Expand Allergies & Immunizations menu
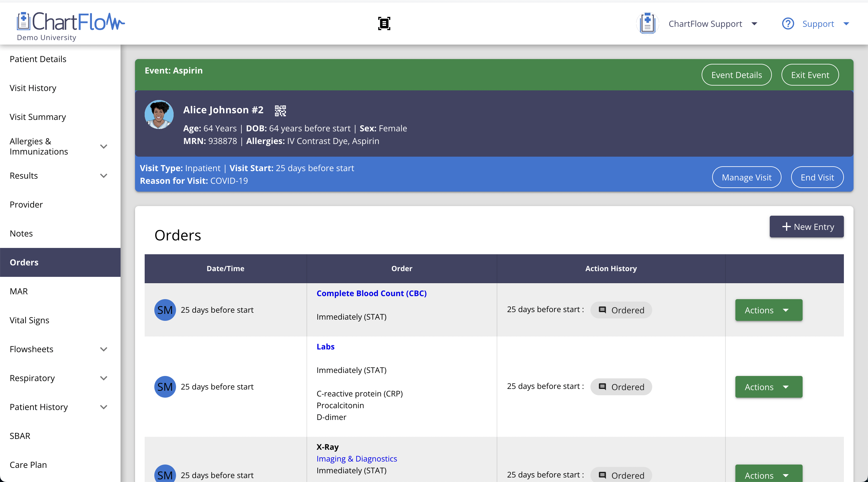Viewport: 868px width, 482px height. point(103,146)
